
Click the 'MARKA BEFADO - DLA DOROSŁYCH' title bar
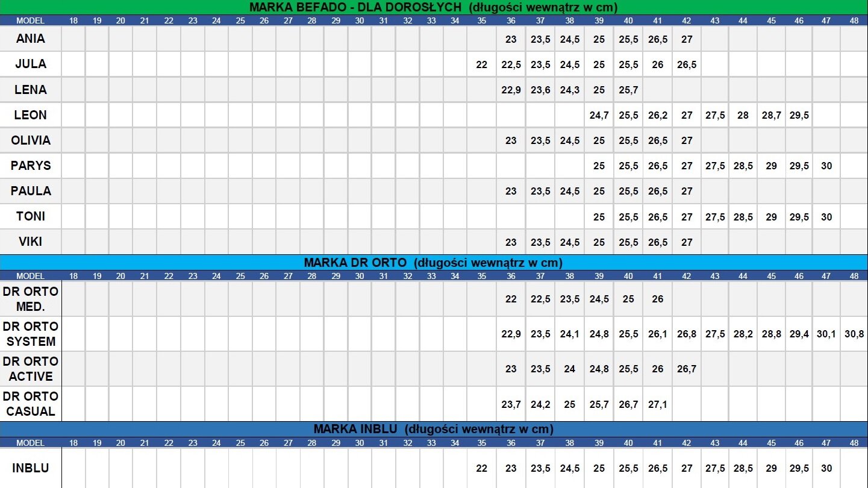(x=434, y=7)
